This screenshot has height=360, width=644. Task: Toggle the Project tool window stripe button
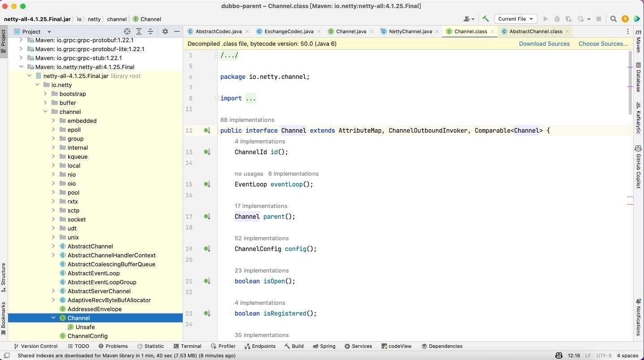click(x=4, y=41)
